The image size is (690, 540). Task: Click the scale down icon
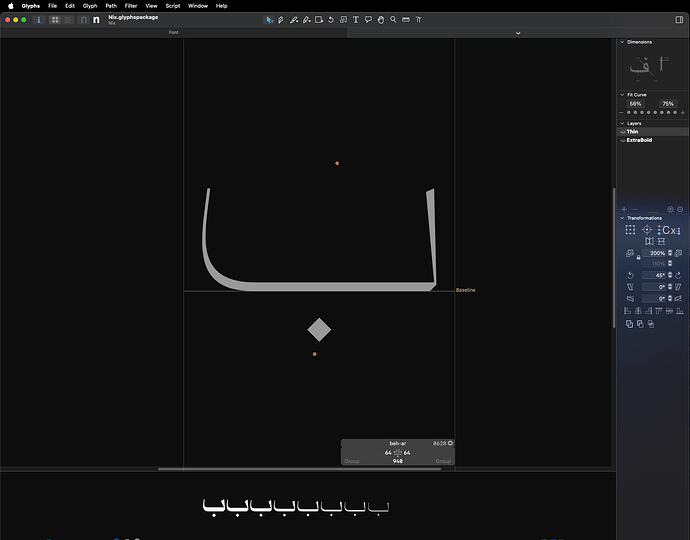pyautogui.click(x=630, y=253)
